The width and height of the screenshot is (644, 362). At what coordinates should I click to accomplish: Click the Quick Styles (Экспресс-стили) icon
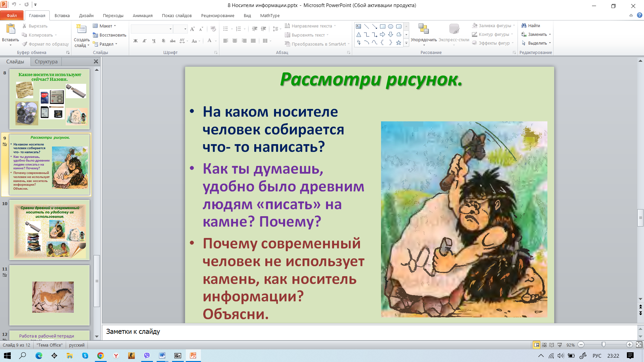(x=454, y=29)
